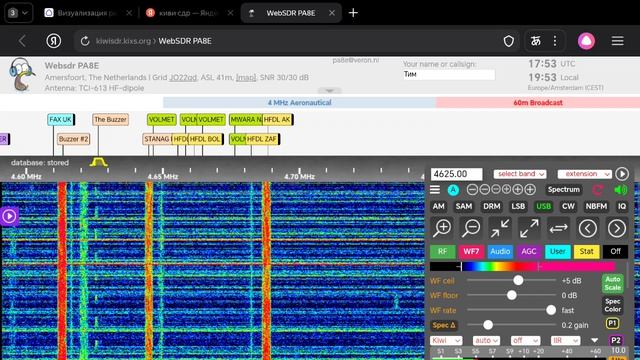Zoom out with magnifier minus icon
640x360 pixels.
pyautogui.click(x=471, y=228)
